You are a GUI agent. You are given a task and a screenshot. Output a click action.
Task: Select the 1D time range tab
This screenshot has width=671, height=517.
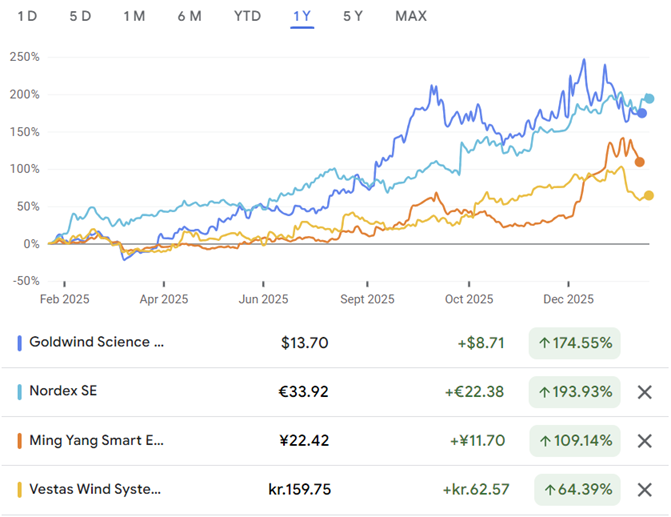[27, 16]
